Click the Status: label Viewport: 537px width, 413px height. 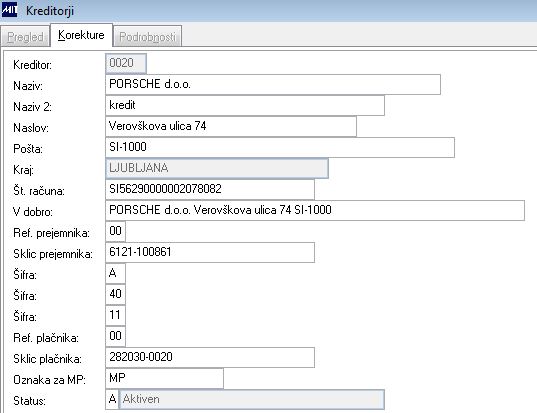coord(29,401)
